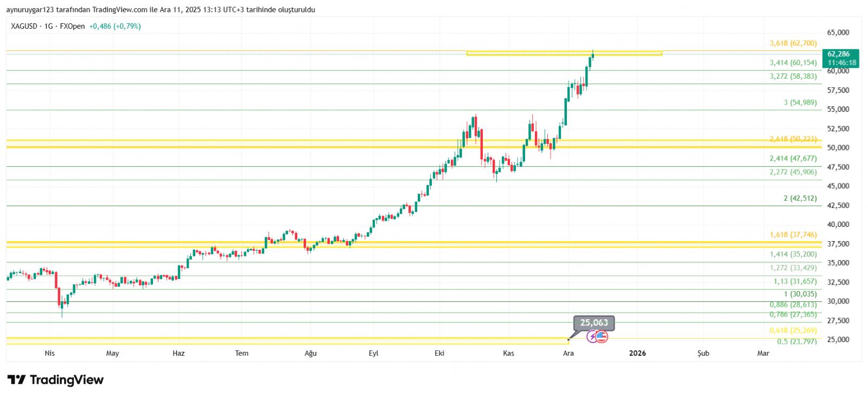The image size is (868, 398).
Task: Click the US flag economic event icon
Action: (602, 337)
